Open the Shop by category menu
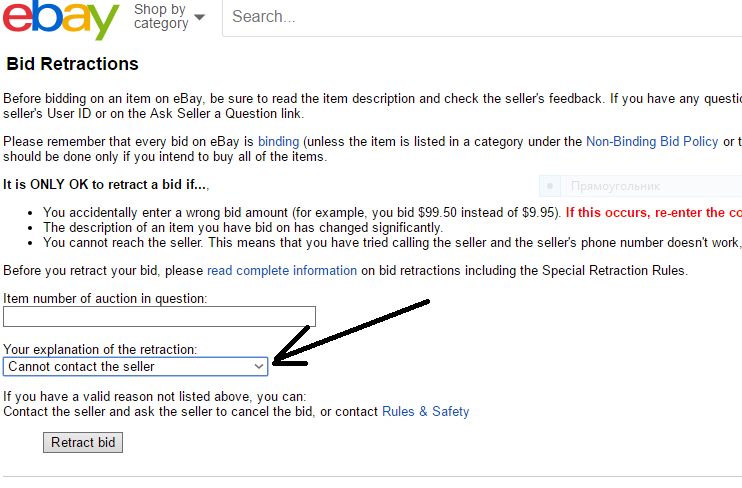The height and width of the screenshot is (488, 742). pyautogui.click(x=161, y=17)
